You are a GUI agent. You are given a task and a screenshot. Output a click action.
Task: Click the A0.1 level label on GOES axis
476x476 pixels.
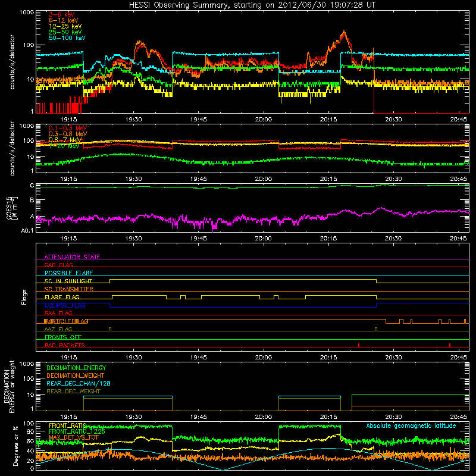click(27, 230)
